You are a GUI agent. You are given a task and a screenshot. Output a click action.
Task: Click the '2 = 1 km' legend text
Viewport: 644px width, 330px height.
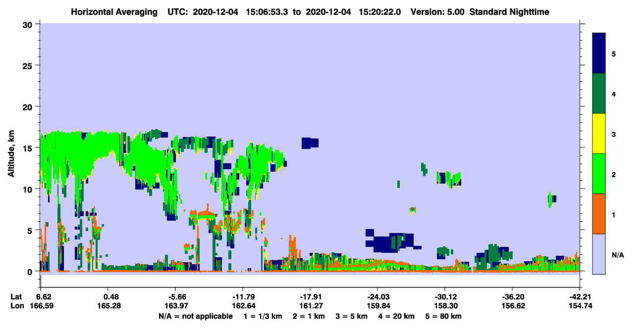tap(309, 316)
